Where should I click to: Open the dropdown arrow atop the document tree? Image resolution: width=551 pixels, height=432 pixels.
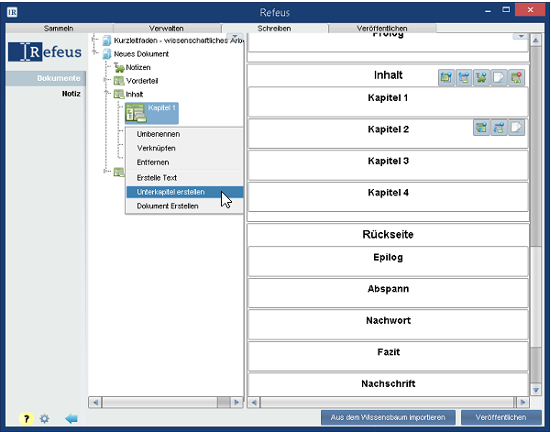[235, 37]
